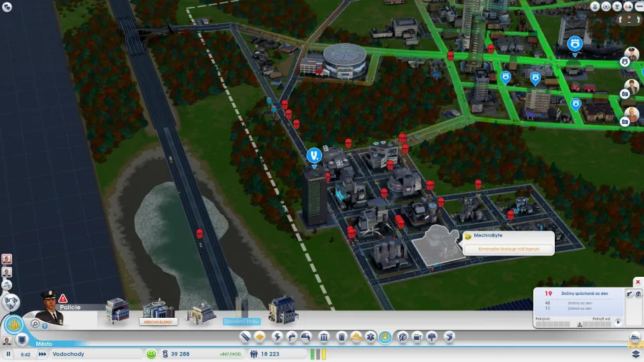Select the building marked NESCHVÁLENO!

[x=158, y=312]
